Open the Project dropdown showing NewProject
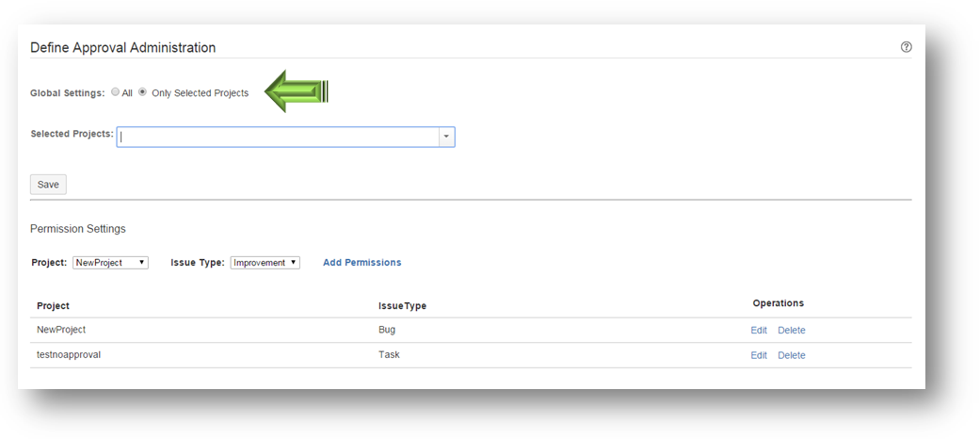980x439 pixels. point(110,263)
